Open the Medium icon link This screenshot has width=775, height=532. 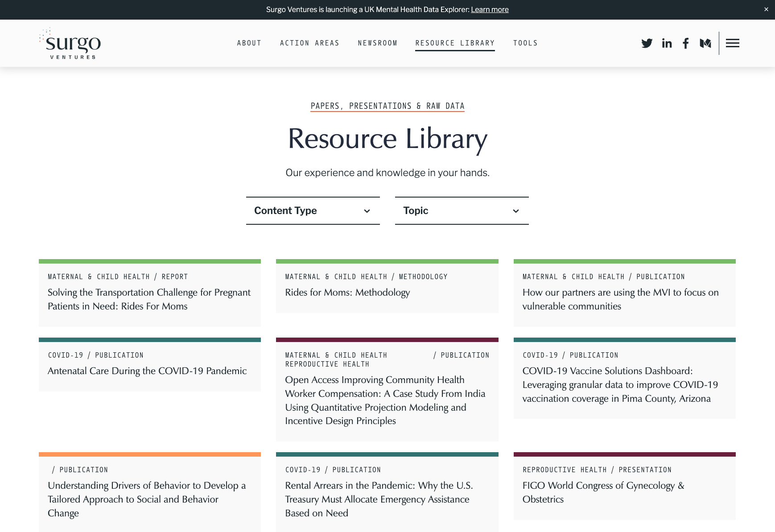(x=705, y=43)
